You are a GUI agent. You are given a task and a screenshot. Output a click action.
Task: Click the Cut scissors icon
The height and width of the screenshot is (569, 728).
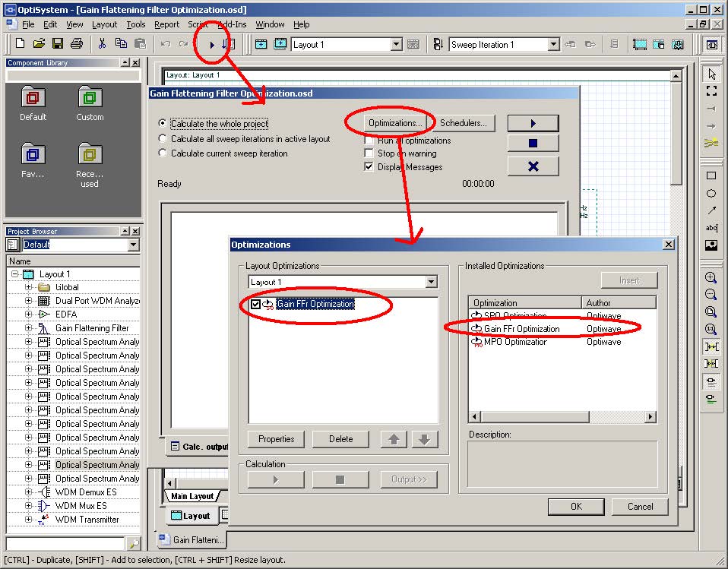click(x=102, y=44)
